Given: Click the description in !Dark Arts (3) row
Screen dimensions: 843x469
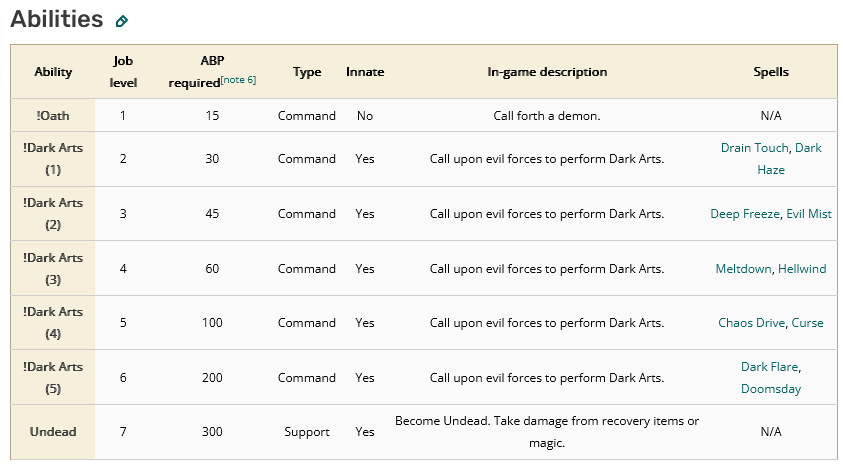Looking at the screenshot, I should 547,269.
